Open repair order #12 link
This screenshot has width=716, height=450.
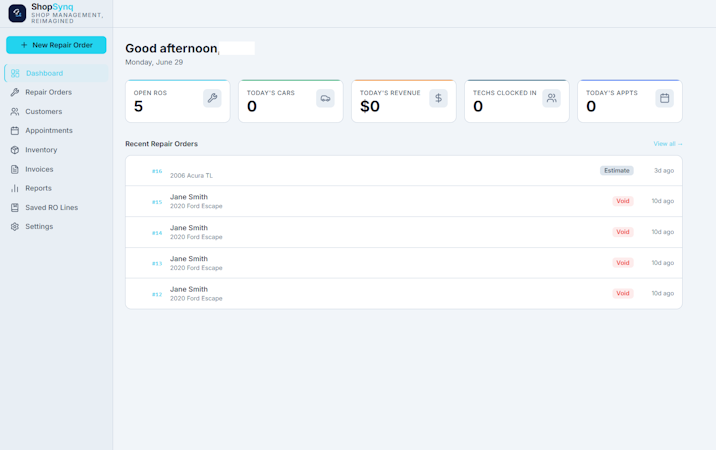(x=157, y=294)
